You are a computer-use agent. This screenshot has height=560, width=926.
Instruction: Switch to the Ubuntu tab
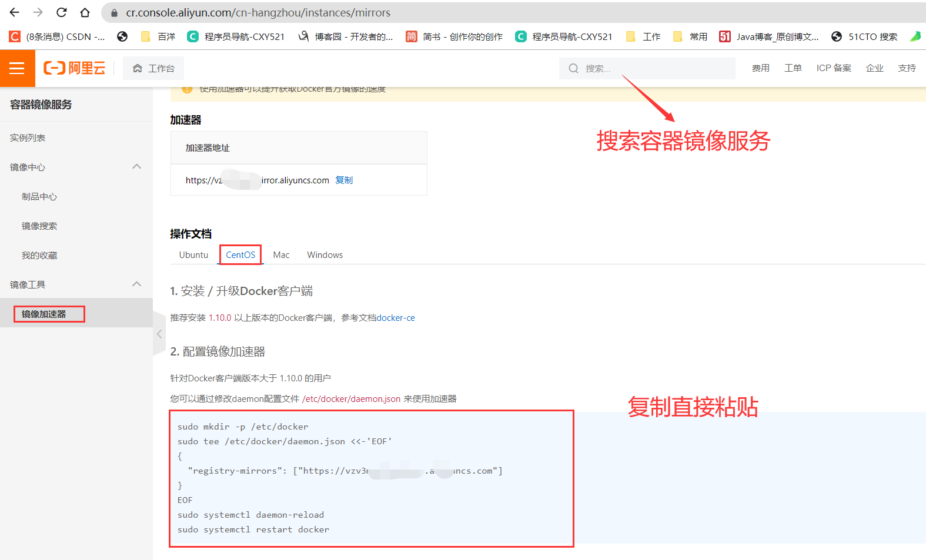click(193, 254)
